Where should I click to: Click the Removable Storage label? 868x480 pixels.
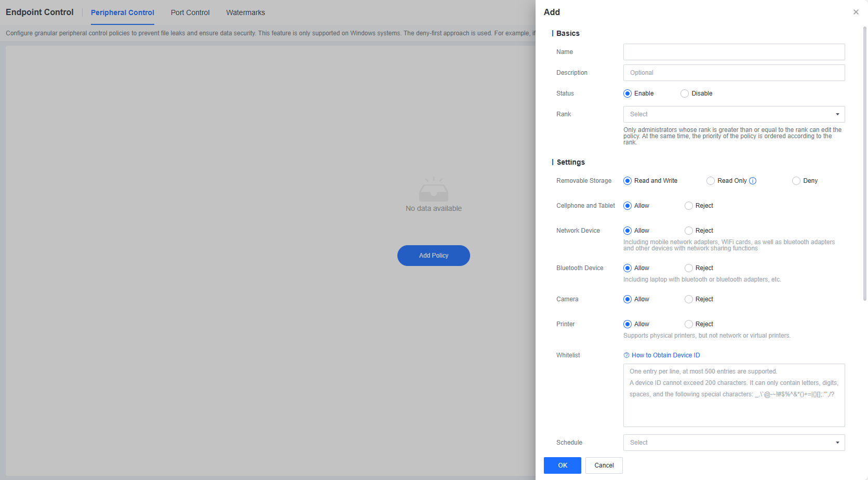click(584, 181)
